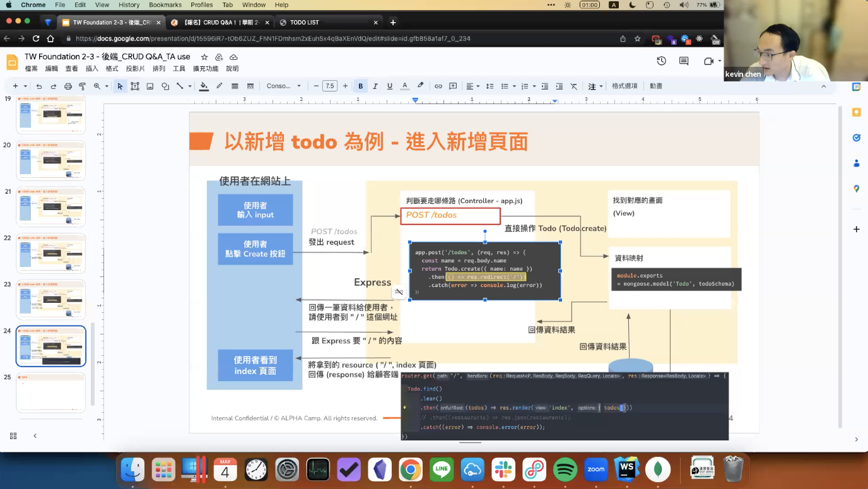Click the insert link icon
The height and width of the screenshot is (489, 868).
438,86
